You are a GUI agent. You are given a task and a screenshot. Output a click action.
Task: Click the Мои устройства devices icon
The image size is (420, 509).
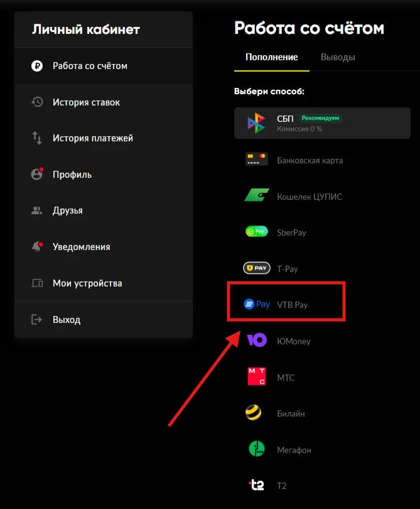37,283
